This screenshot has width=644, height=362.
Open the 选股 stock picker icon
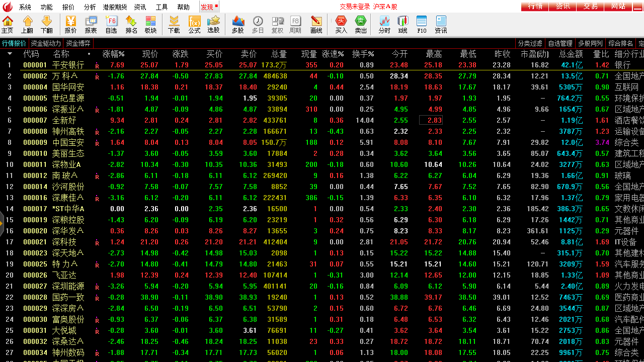(213, 24)
